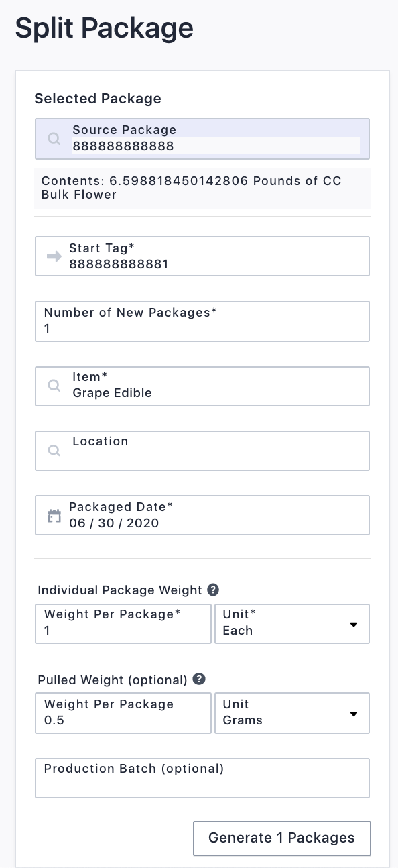Click the Item field search icon
This screenshot has height=868, width=398.
tap(54, 386)
